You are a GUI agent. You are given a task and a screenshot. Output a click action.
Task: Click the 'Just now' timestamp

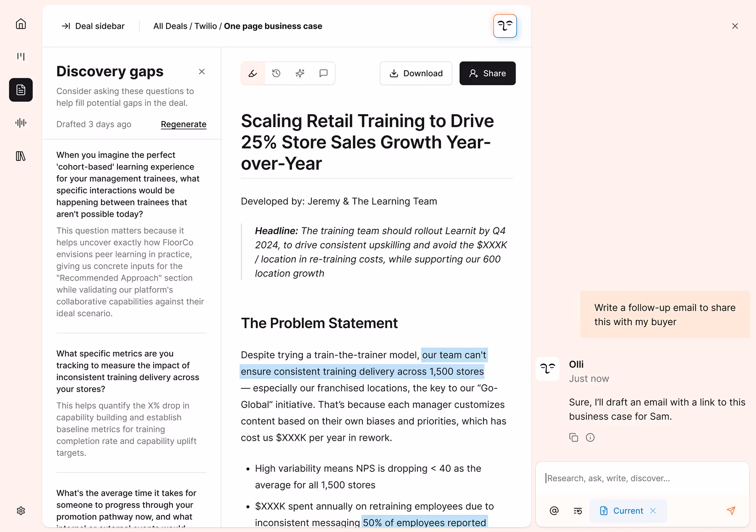(x=589, y=379)
